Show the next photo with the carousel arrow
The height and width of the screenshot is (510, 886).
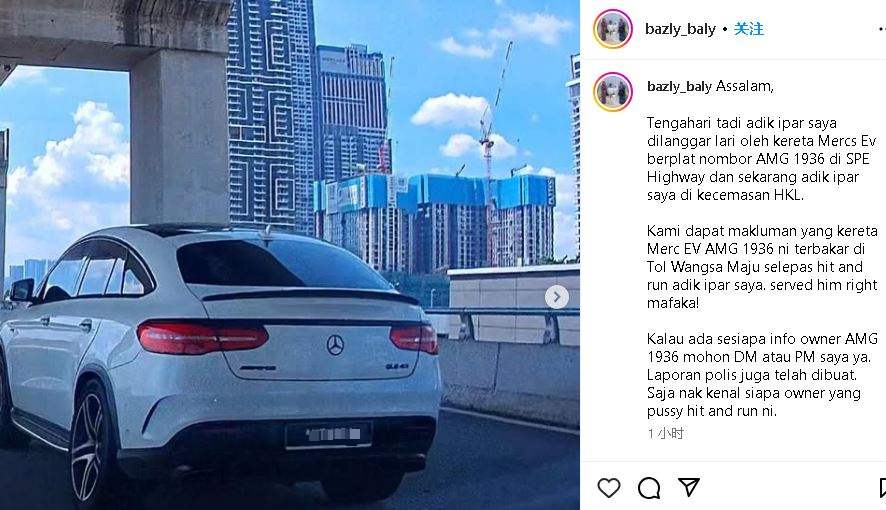(557, 297)
